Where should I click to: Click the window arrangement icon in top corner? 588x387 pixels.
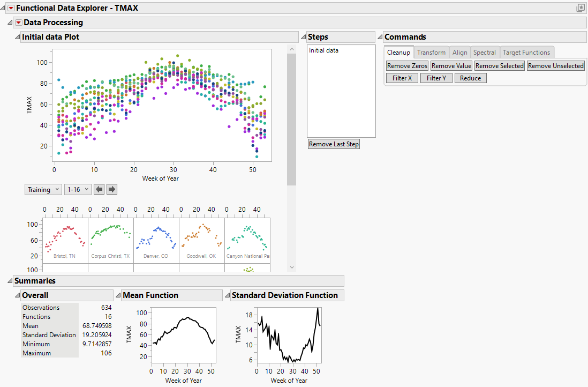pyautogui.click(x=580, y=8)
